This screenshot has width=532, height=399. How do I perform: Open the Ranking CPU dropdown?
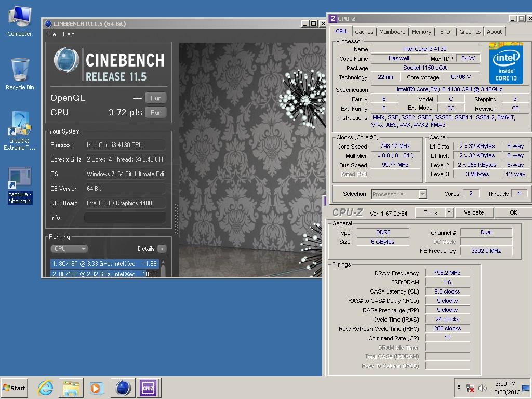69,249
